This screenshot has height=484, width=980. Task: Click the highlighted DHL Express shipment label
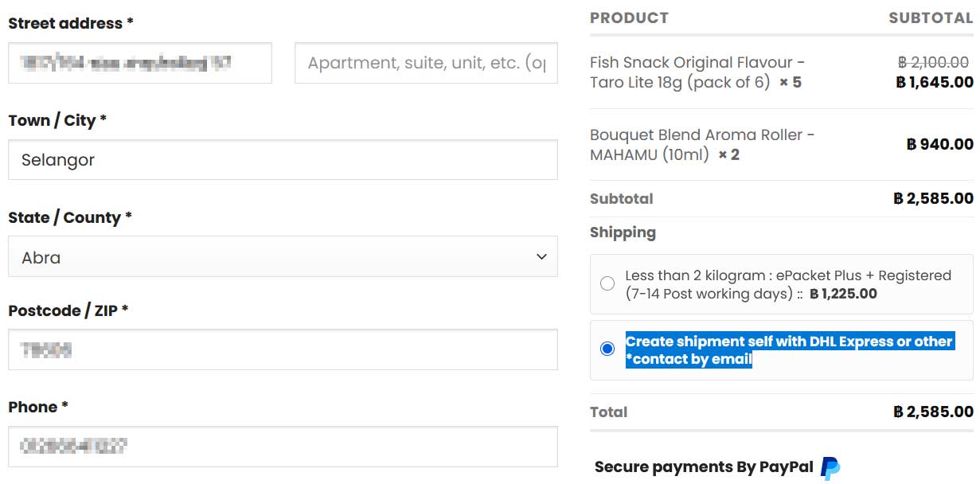pyautogui.click(x=789, y=350)
